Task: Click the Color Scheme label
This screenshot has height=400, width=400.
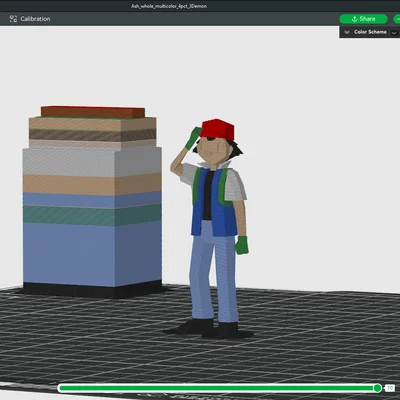Action: click(370, 32)
